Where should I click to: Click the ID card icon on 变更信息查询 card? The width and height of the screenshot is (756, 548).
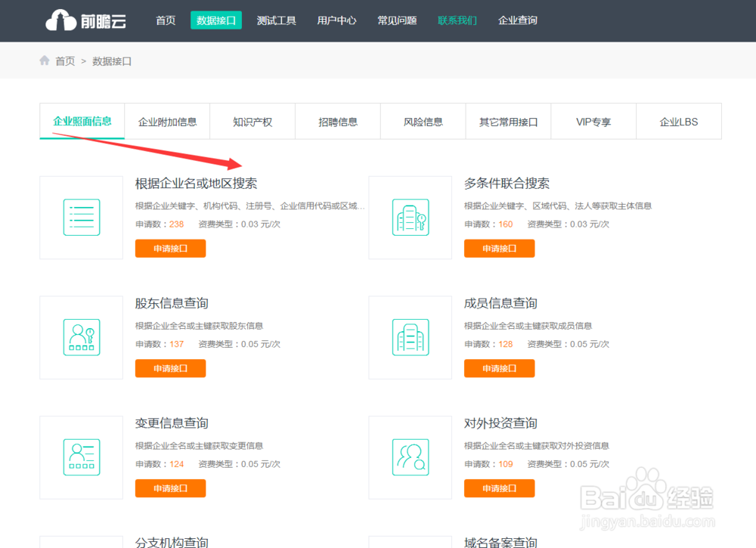point(81,457)
